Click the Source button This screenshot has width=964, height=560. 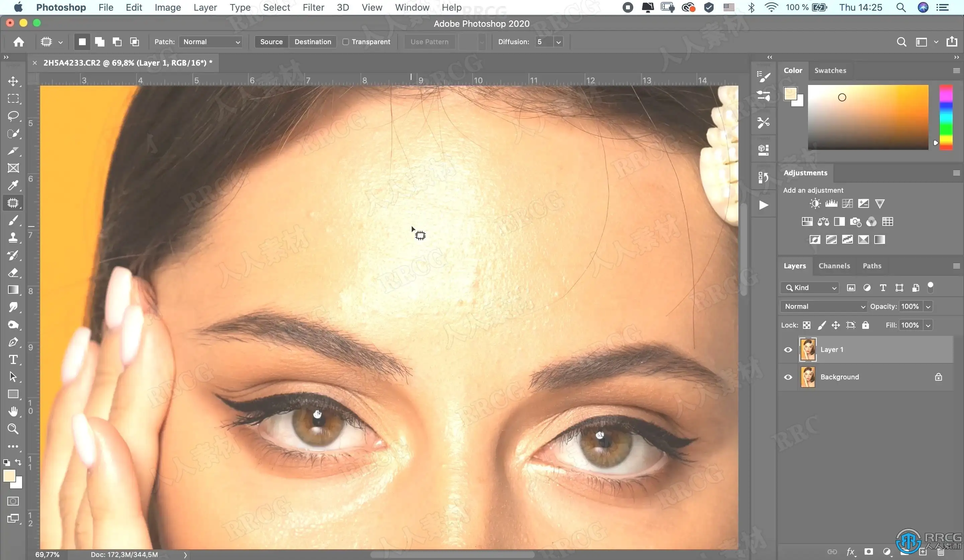[x=271, y=42]
